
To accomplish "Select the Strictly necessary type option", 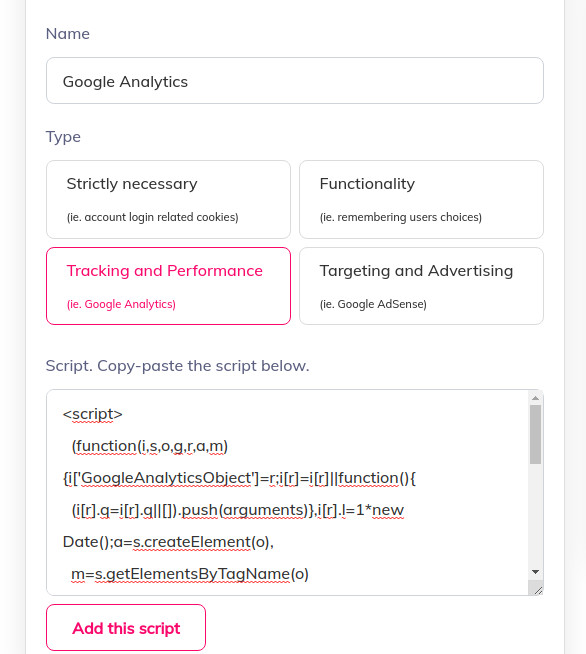I will pos(168,199).
